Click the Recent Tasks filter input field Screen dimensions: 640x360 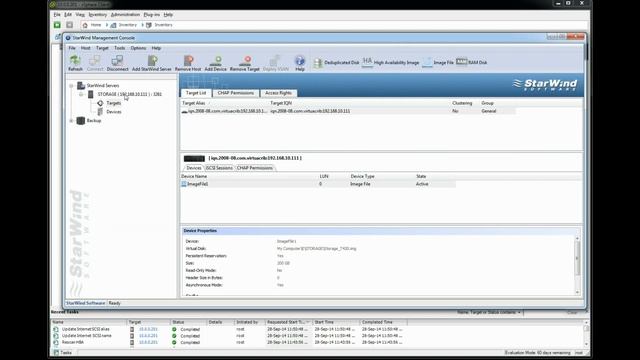point(544,312)
